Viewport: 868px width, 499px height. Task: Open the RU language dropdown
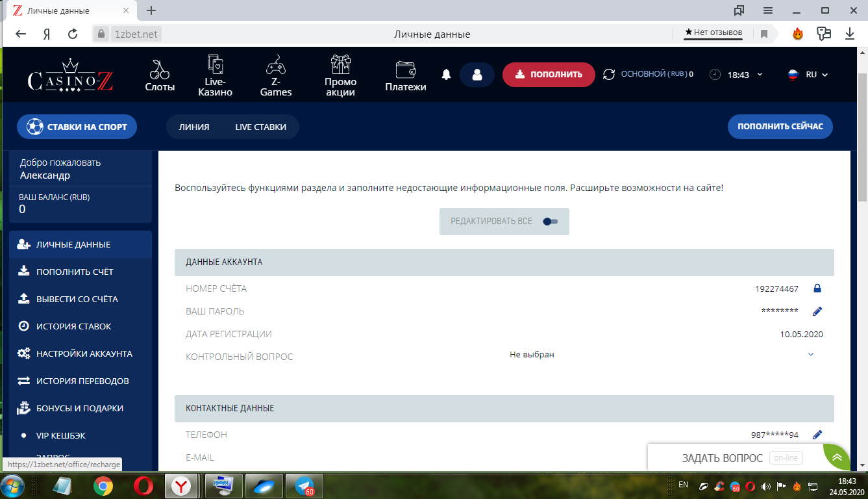pos(808,75)
